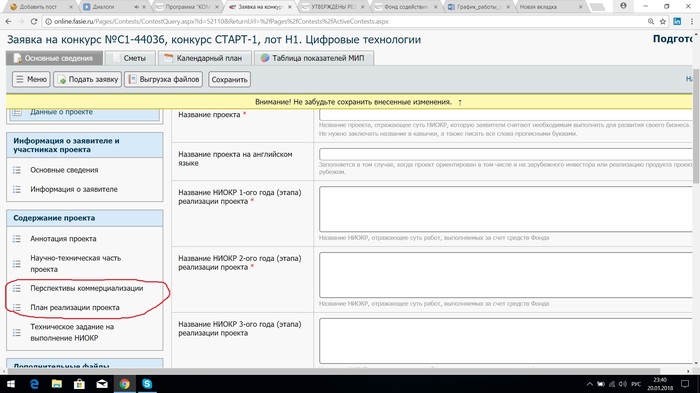Screen dimensions: 700x393
Task: Open File Explorer from taskbar
Action: click(57, 384)
